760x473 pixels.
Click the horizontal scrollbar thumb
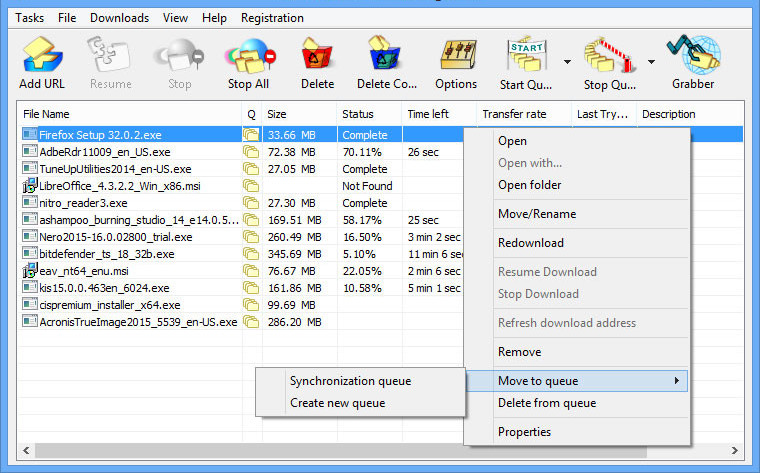point(341,451)
